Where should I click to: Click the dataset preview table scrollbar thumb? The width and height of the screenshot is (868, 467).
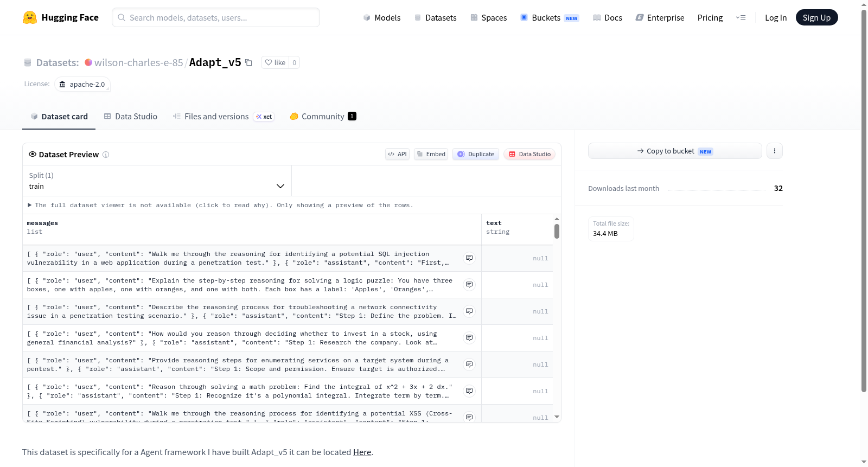(557, 232)
